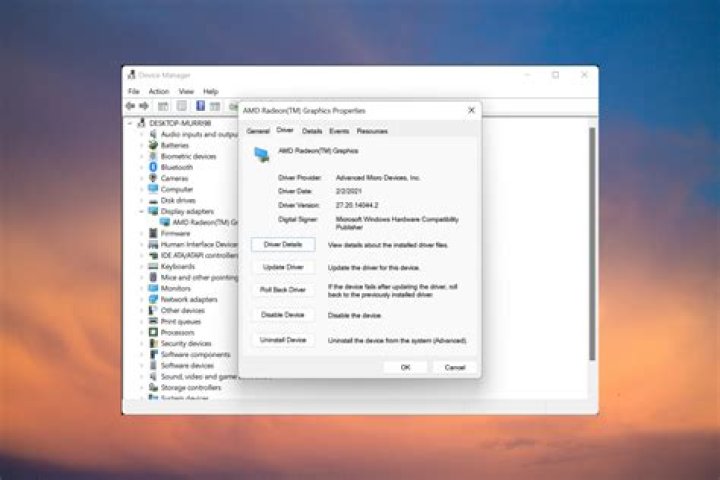Image resolution: width=720 pixels, height=480 pixels.
Task: Expand the Mice and other pointing devices category
Action: point(141,277)
